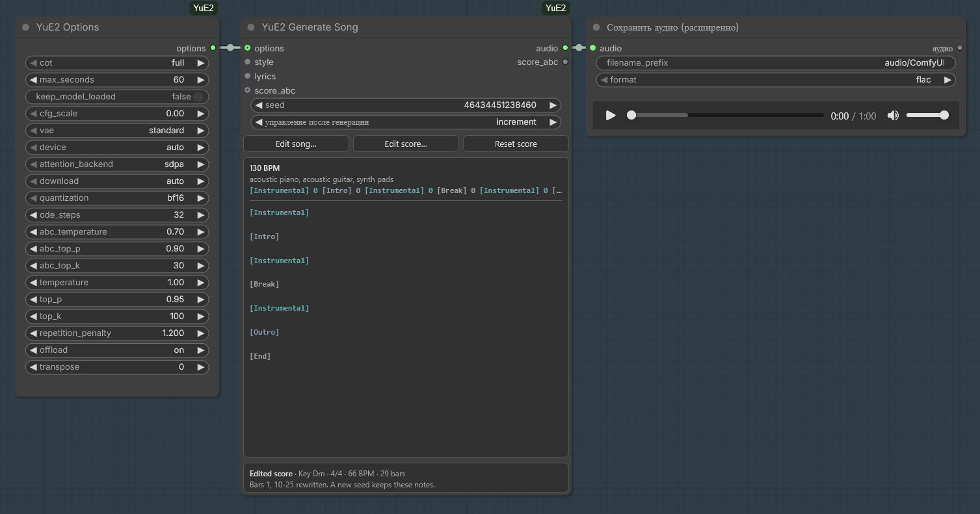Change attention_backend with right arrow
This screenshot has width=980, height=514.
tap(201, 164)
